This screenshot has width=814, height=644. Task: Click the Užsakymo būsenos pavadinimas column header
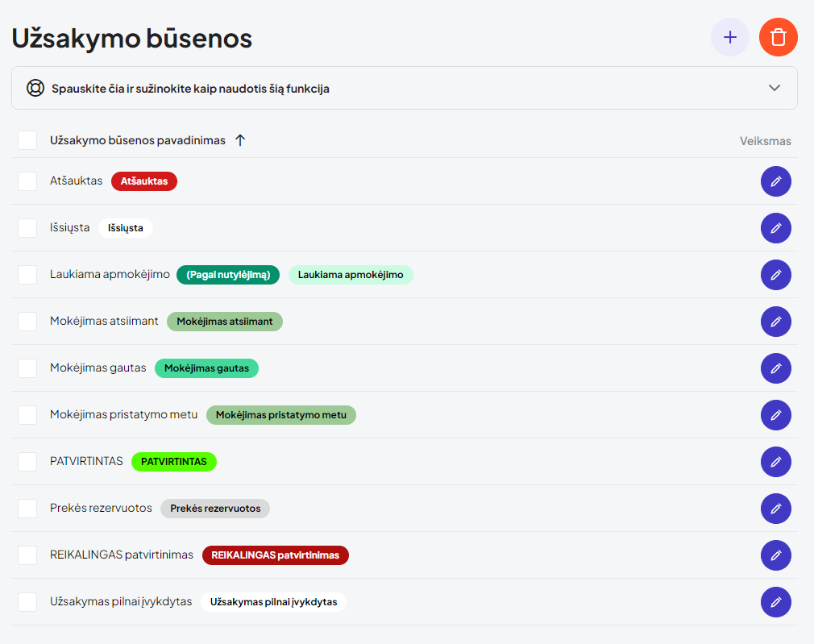pyautogui.click(x=138, y=140)
